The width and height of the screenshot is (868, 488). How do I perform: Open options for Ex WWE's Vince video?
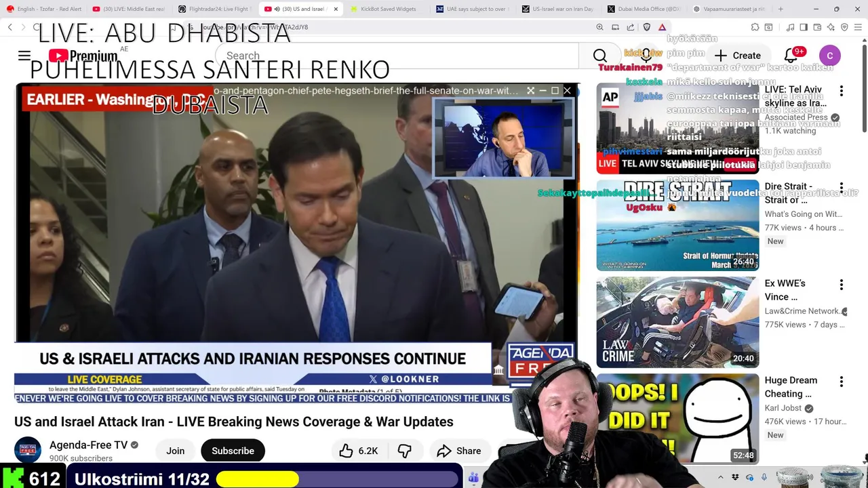(x=842, y=285)
